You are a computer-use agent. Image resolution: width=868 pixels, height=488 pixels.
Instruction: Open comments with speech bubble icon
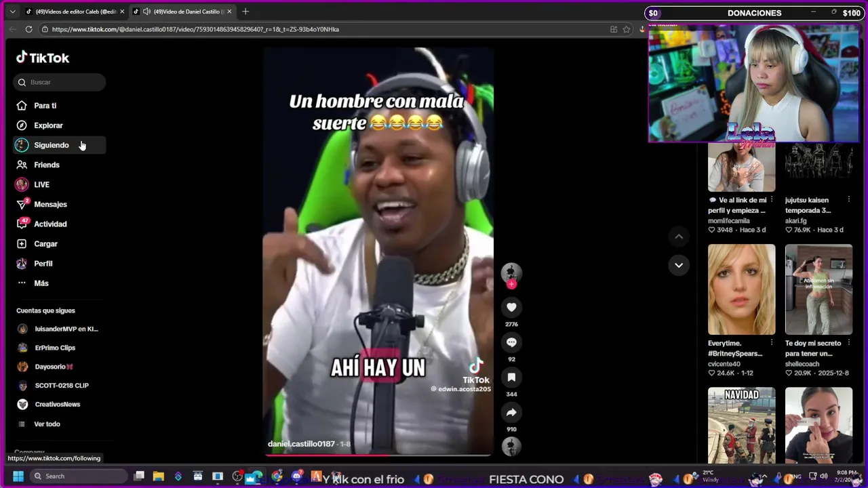(511, 342)
